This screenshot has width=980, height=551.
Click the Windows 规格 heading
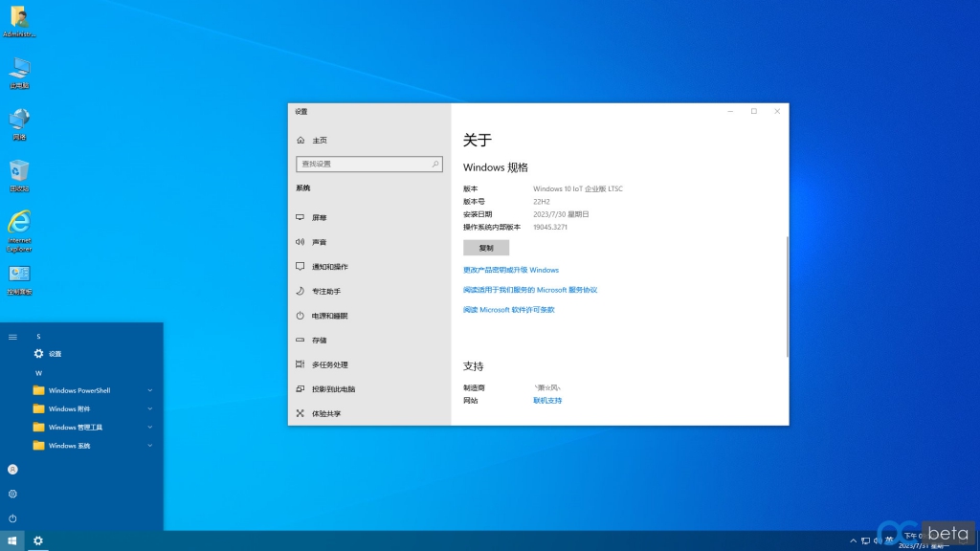(496, 167)
